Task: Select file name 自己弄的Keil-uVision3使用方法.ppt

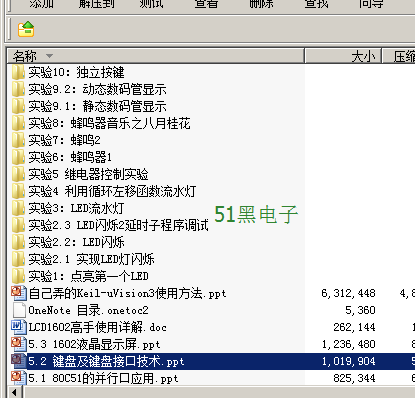Action: 127,293
